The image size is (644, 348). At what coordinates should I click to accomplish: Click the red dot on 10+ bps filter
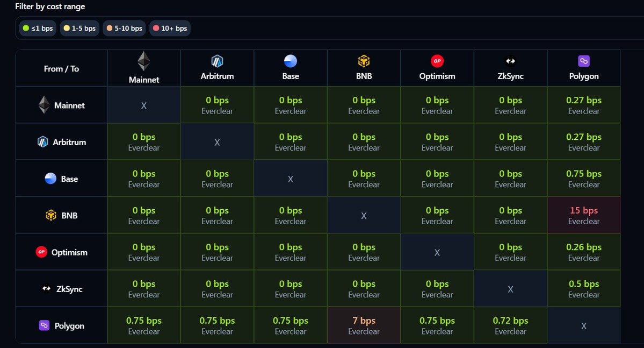[156, 28]
